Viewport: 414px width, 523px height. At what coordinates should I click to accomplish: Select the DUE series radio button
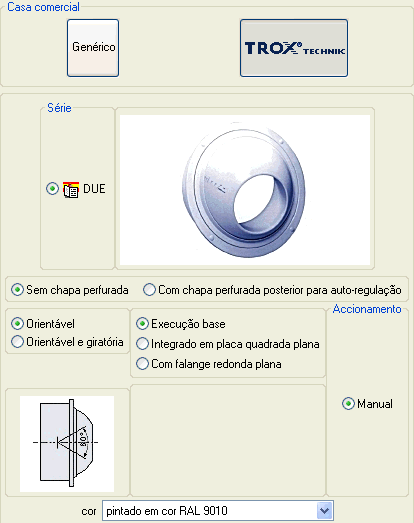pyautogui.click(x=52, y=189)
